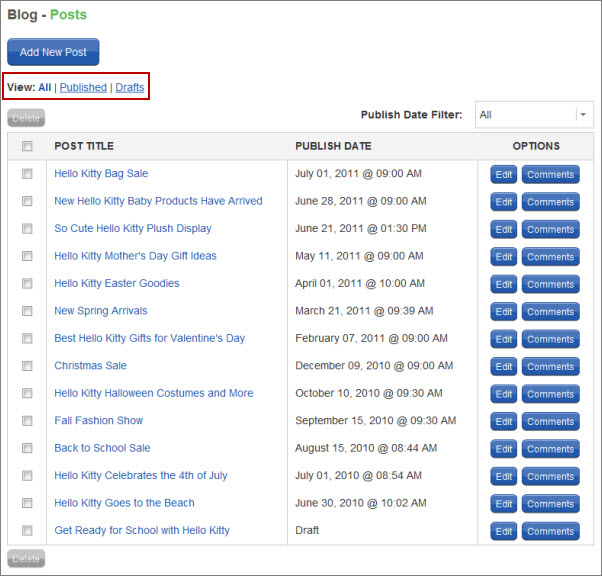Edit the Valentine's Day Gifts post
The height and width of the screenshot is (576, 602).
[504, 339]
